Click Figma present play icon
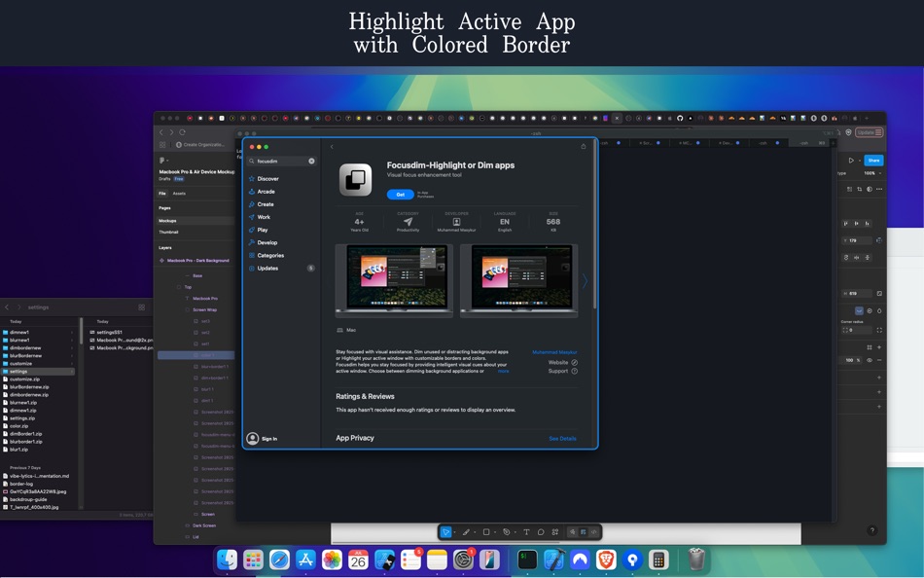 (x=851, y=161)
